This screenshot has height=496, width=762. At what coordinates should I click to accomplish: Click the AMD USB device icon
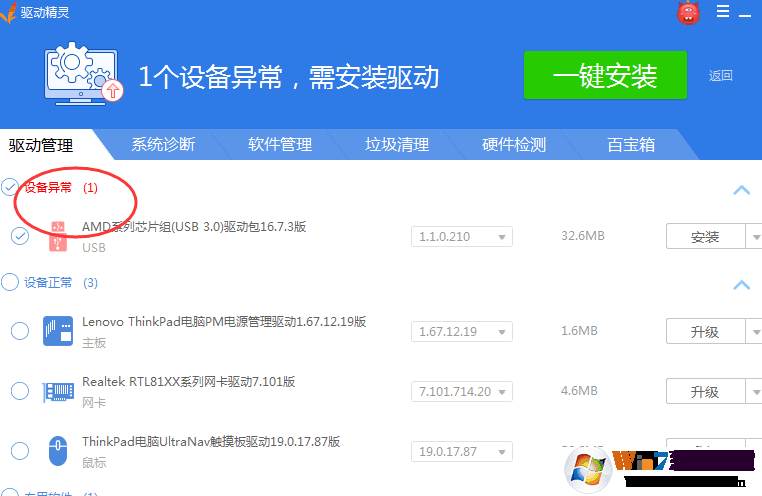pyautogui.click(x=58, y=236)
